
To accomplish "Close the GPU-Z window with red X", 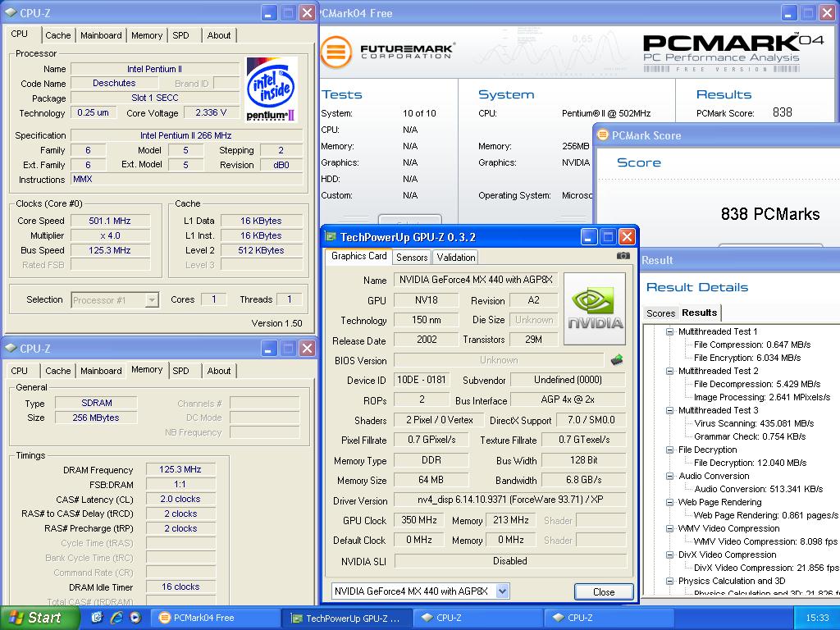I will pyautogui.click(x=627, y=237).
